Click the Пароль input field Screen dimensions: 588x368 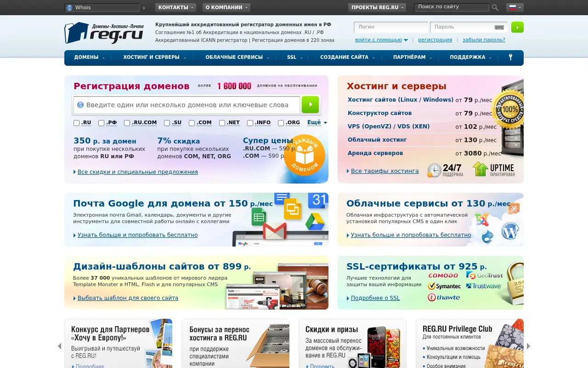[x=469, y=27]
